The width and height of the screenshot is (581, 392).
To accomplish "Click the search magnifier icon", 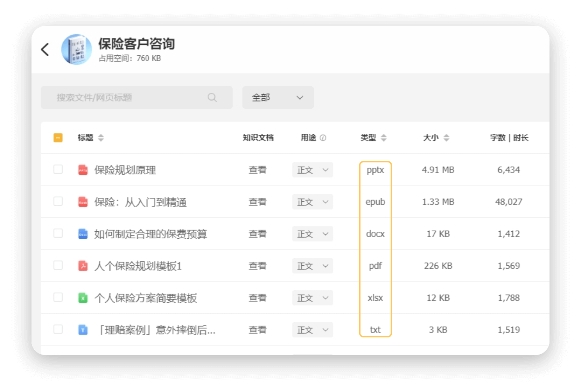I will coord(212,98).
